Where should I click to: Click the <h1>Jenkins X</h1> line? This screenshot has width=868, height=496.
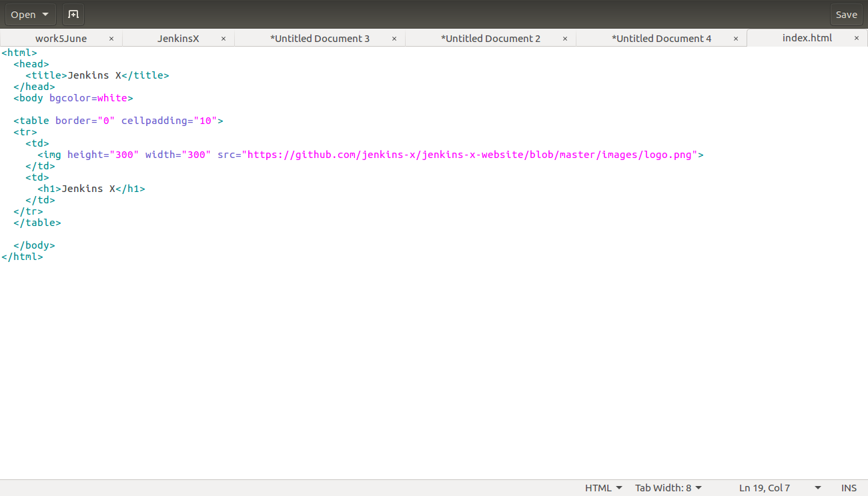[x=91, y=189]
